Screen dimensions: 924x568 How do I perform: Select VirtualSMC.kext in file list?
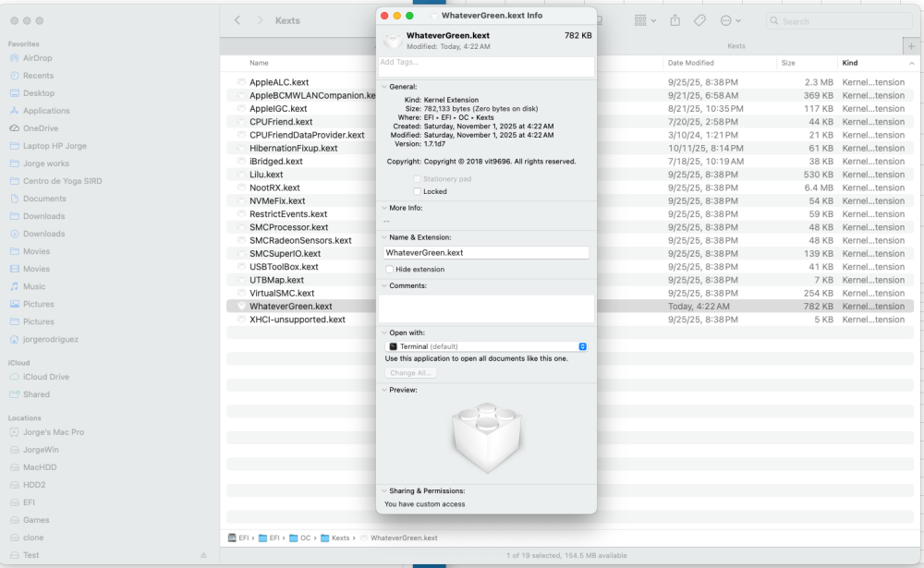pos(282,294)
